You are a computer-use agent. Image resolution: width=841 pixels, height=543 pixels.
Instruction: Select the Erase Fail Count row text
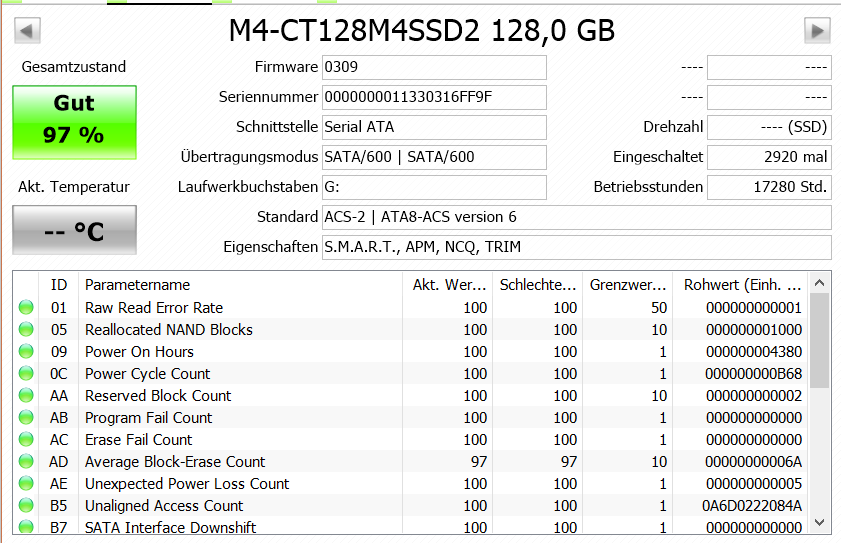138,439
